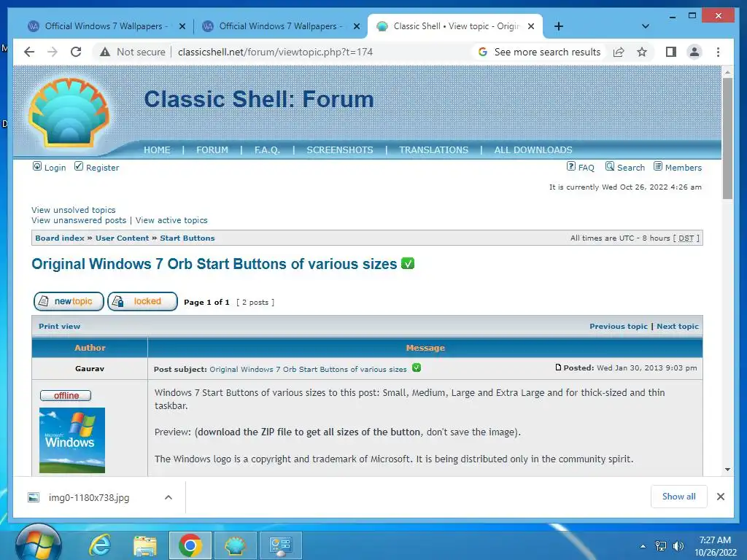Click the offline status badge
747x560 pixels.
click(x=66, y=396)
